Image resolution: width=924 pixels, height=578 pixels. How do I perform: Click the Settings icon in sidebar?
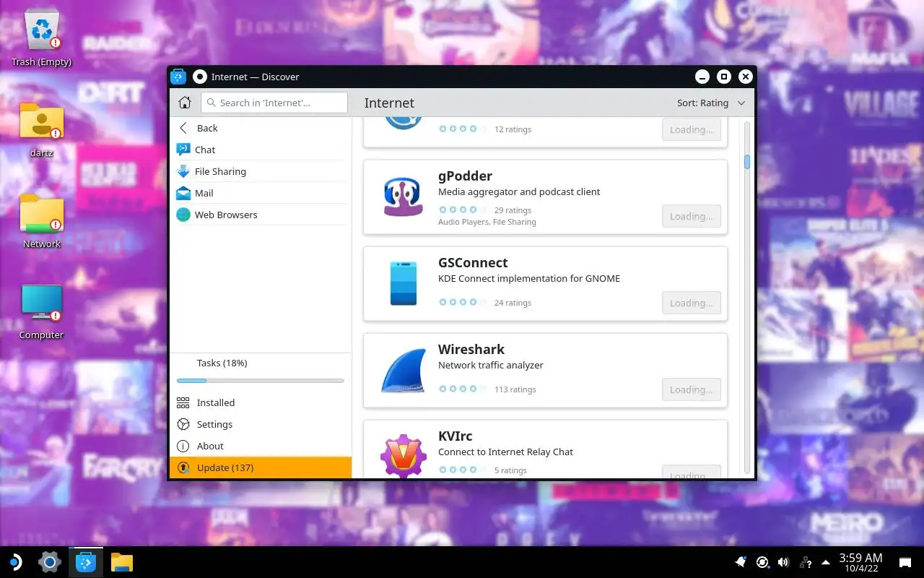[x=183, y=424]
